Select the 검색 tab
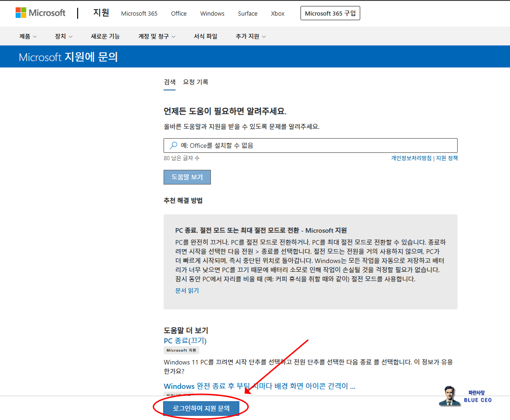 (170, 82)
